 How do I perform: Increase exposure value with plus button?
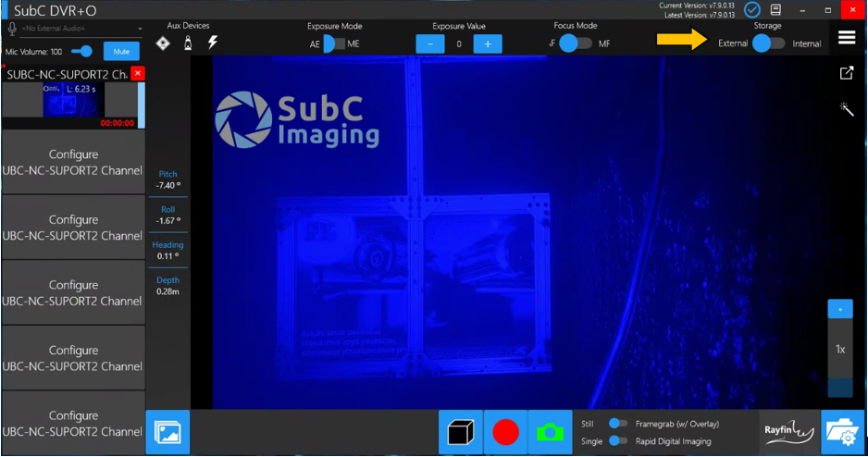[x=488, y=43]
